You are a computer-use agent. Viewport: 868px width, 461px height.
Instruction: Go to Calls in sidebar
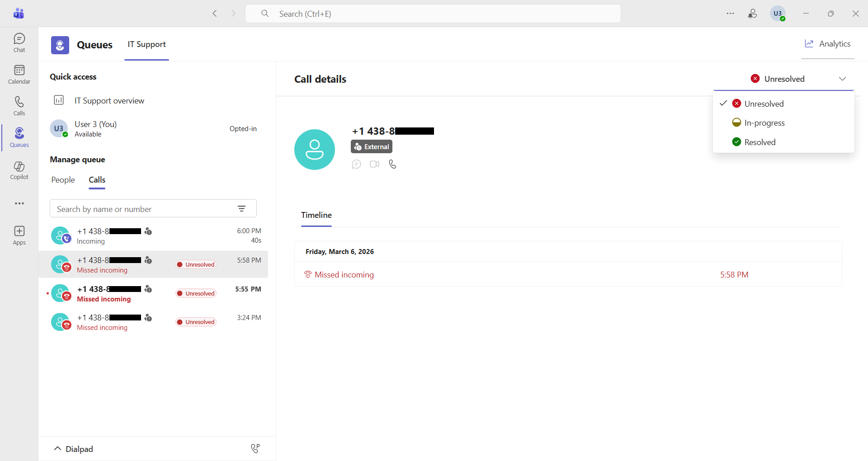19,106
